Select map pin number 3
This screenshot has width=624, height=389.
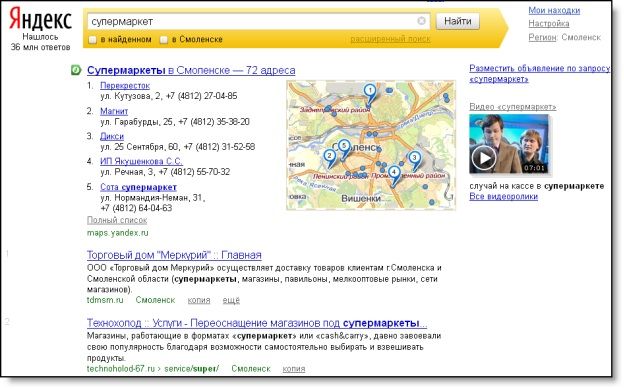(x=414, y=160)
